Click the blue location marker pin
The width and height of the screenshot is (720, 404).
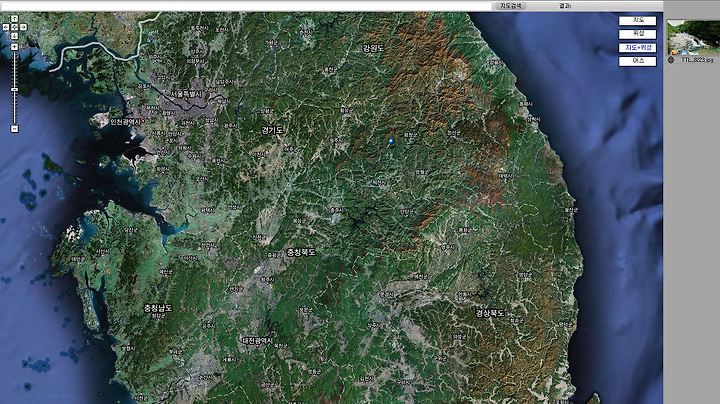(391, 142)
